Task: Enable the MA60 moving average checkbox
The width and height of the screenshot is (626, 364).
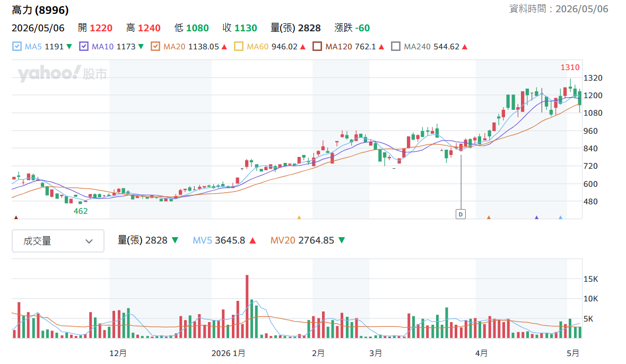Action: coord(239,47)
